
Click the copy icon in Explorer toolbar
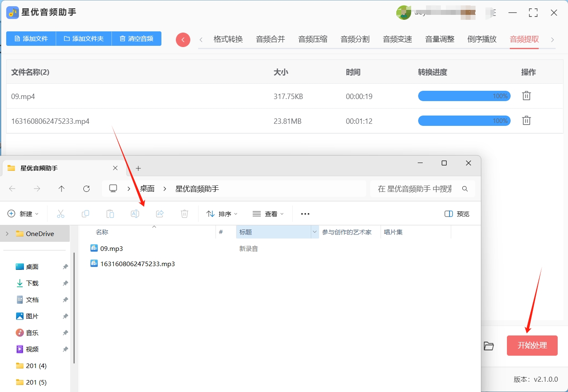tap(85, 214)
